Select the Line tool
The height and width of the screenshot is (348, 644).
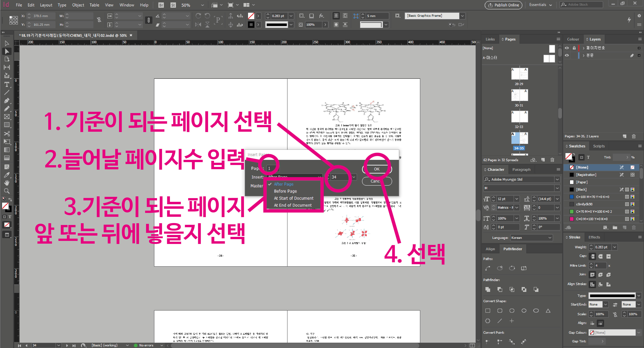(7, 92)
